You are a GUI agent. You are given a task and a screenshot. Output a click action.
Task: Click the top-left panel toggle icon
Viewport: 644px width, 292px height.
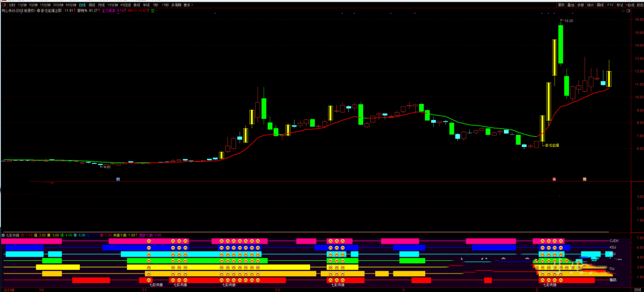(x=3, y=5)
